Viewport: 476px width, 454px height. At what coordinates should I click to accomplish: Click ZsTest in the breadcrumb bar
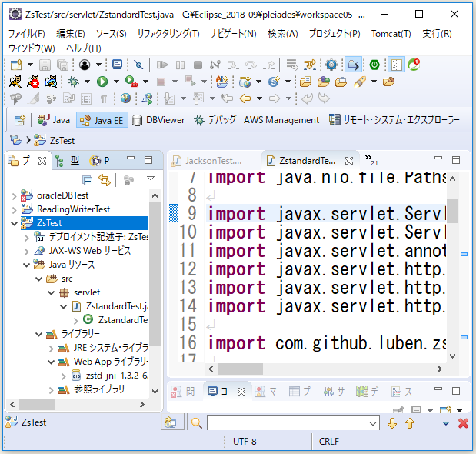[62, 141]
